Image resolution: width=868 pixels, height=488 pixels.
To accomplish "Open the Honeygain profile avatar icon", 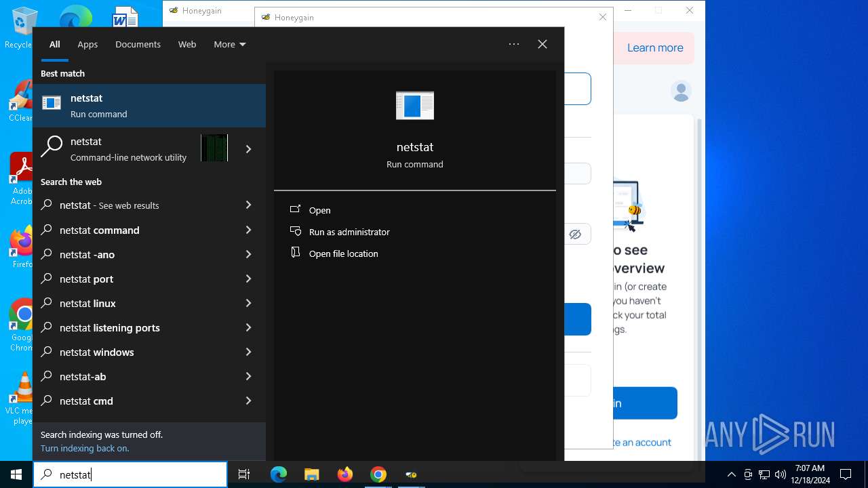I will (x=681, y=91).
